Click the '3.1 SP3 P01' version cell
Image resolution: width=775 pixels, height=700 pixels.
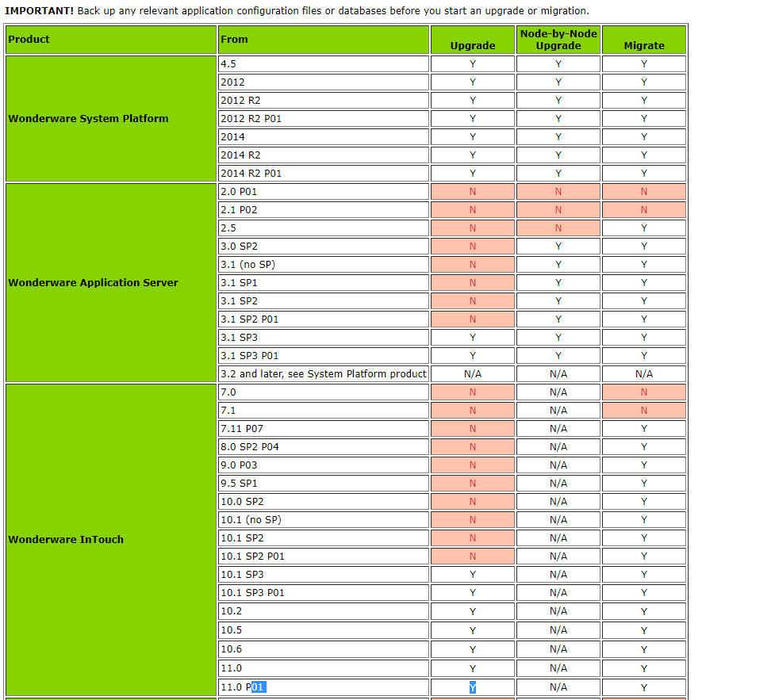323,356
